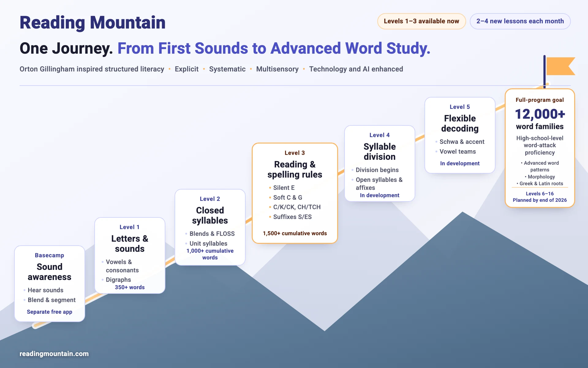The image size is (588, 368).
Task: Click the "Letters & sounds" card title
Action: tap(130, 243)
